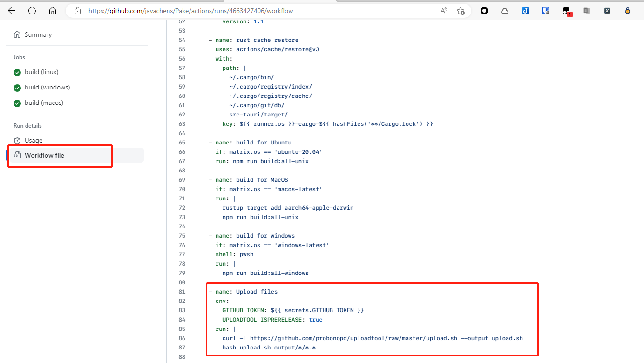
Task: Click the black circle extension icon
Action: pyautogui.click(x=484, y=11)
